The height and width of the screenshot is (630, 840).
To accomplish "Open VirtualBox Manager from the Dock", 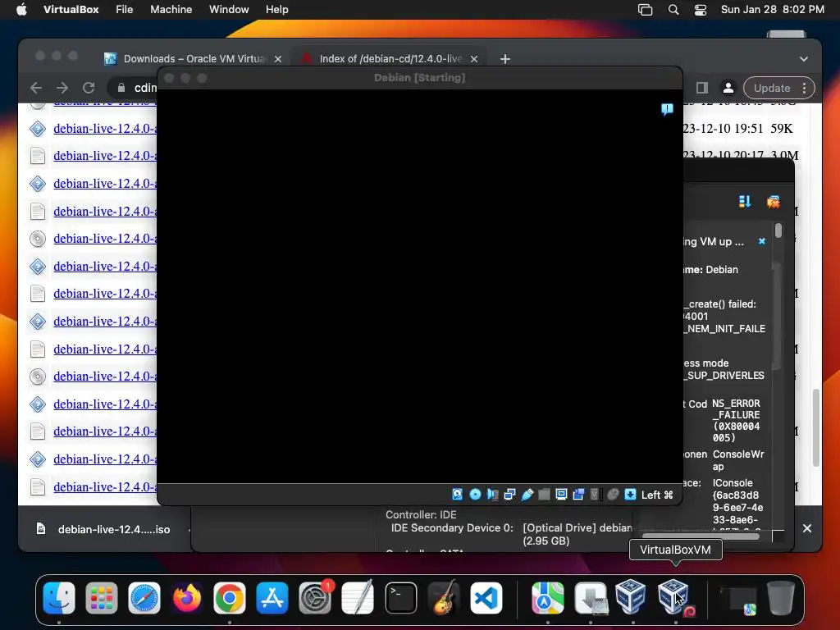I will [630, 596].
